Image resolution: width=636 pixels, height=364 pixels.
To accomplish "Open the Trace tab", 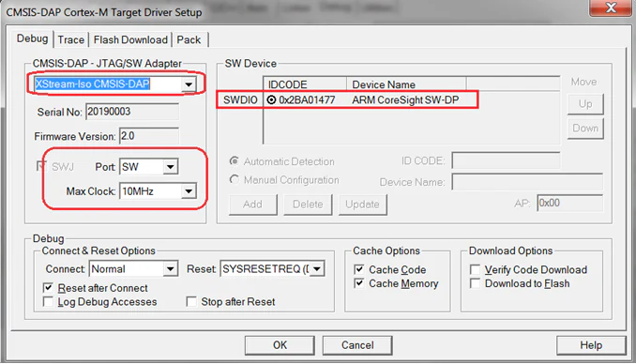I will click(71, 39).
